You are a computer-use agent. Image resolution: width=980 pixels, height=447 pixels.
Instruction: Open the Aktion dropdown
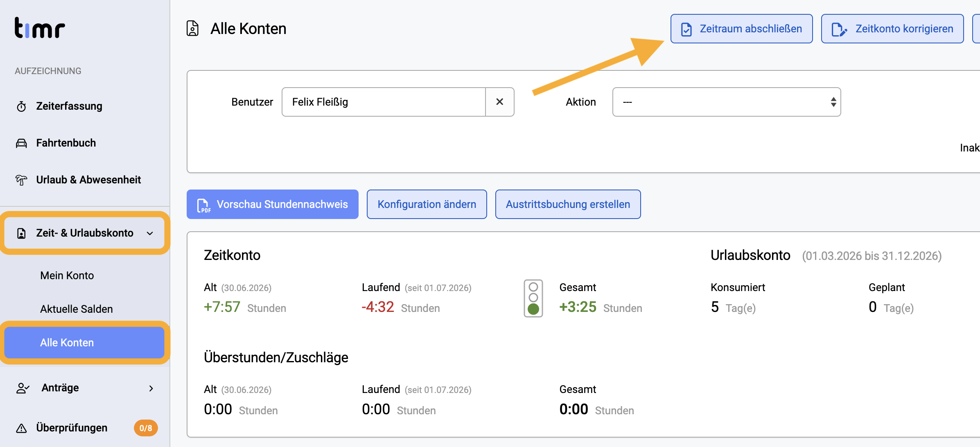coord(727,102)
